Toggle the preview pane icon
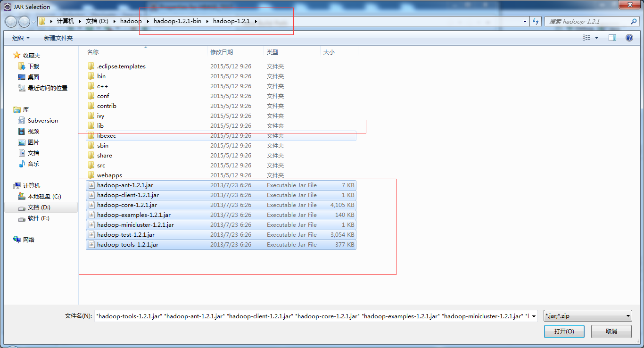Viewport: 644px width, 348px height. (612, 38)
